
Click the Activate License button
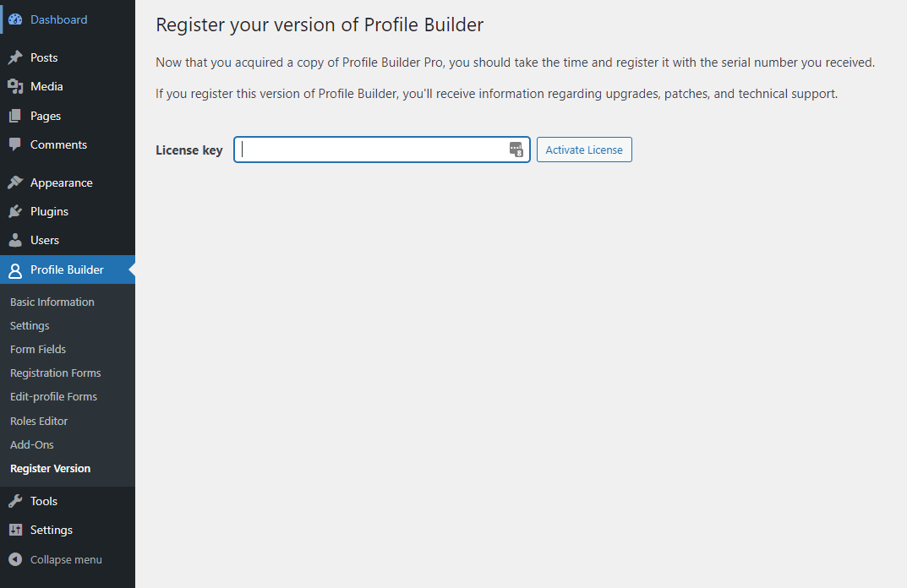coord(584,150)
